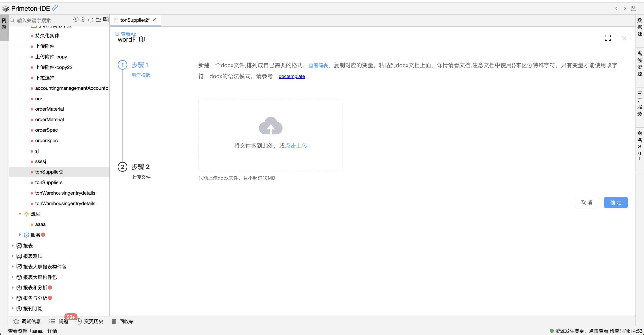Screen dimensions: 644x335
Task: Click the 确定 confirm button
Action: (x=616, y=202)
